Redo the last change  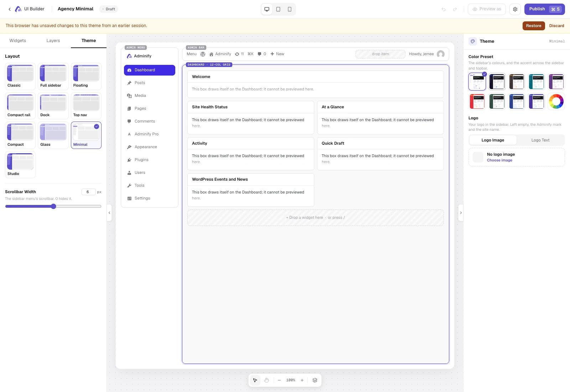(x=455, y=9)
